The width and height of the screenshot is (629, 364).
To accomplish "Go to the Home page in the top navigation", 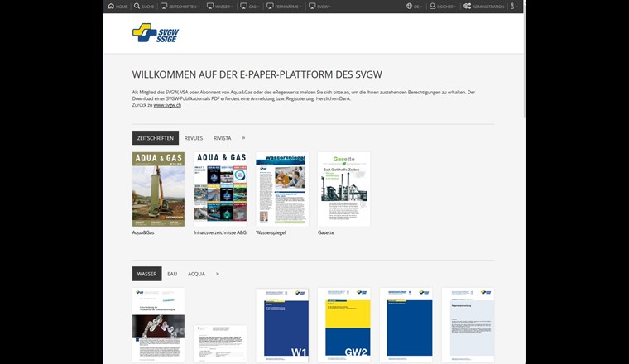I will 118,7.
